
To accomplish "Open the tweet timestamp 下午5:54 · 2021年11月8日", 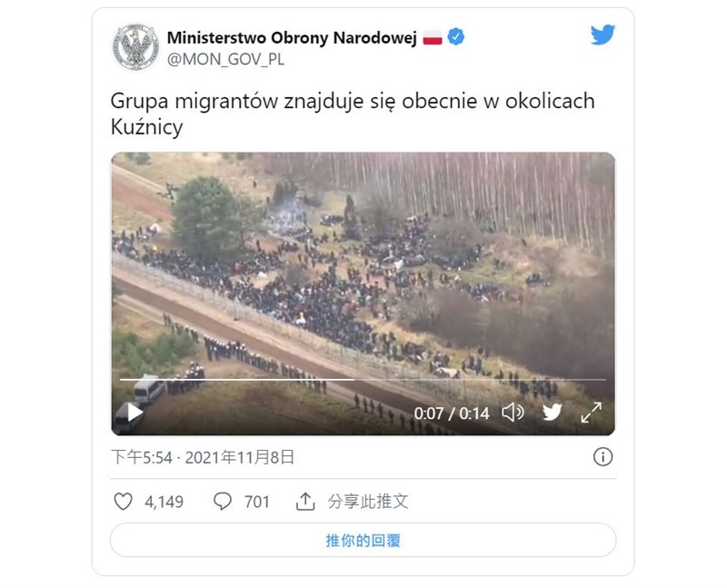I will coord(203,457).
